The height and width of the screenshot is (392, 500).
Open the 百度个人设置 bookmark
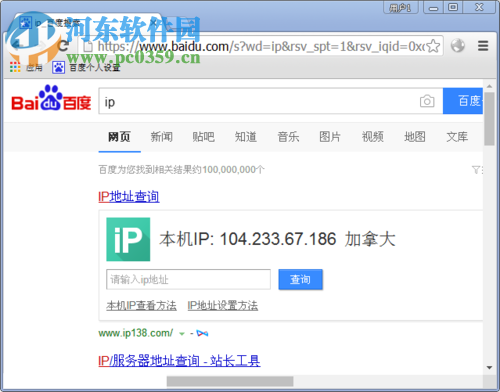(x=86, y=67)
